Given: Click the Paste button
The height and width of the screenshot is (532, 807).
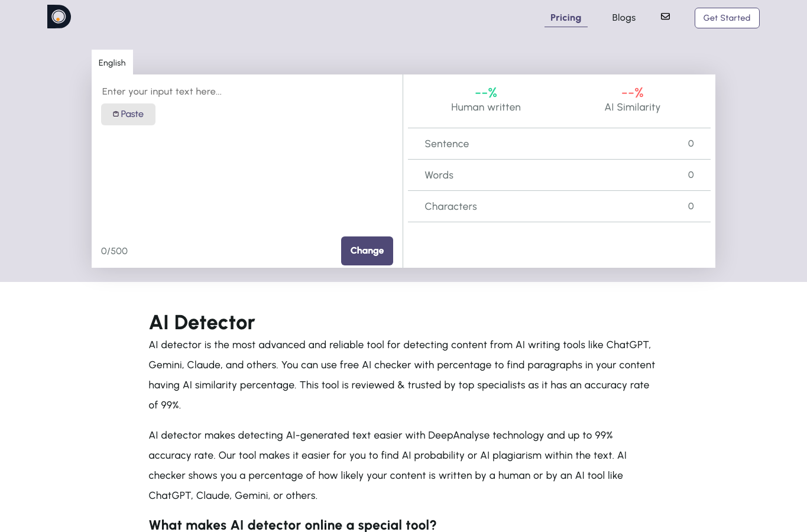Looking at the screenshot, I should 128,114.
